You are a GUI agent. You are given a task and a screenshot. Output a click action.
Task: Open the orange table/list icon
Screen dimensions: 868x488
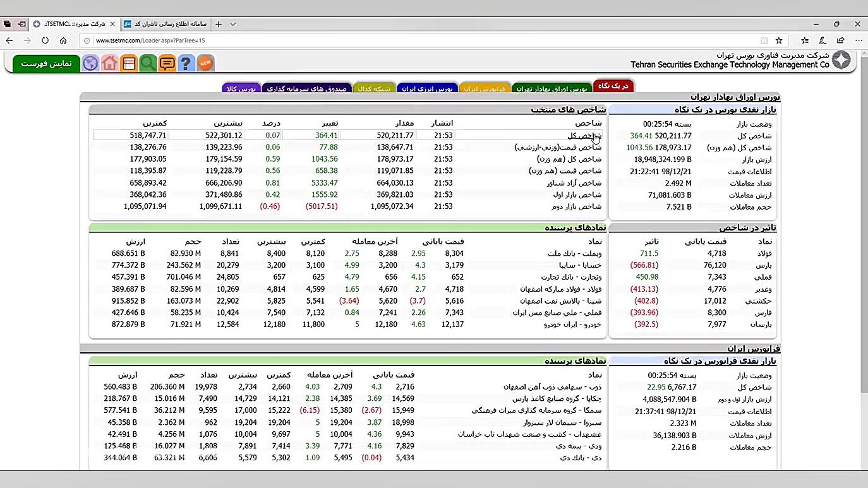coord(129,63)
